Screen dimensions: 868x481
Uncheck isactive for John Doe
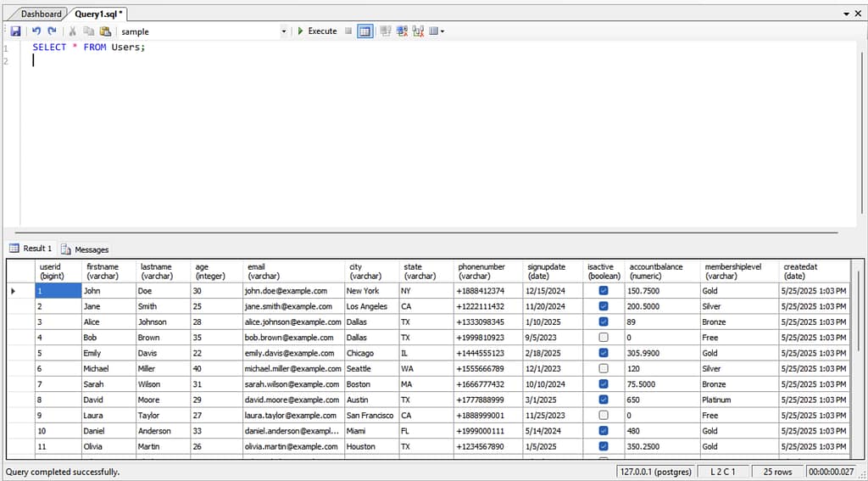click(604, 290)
